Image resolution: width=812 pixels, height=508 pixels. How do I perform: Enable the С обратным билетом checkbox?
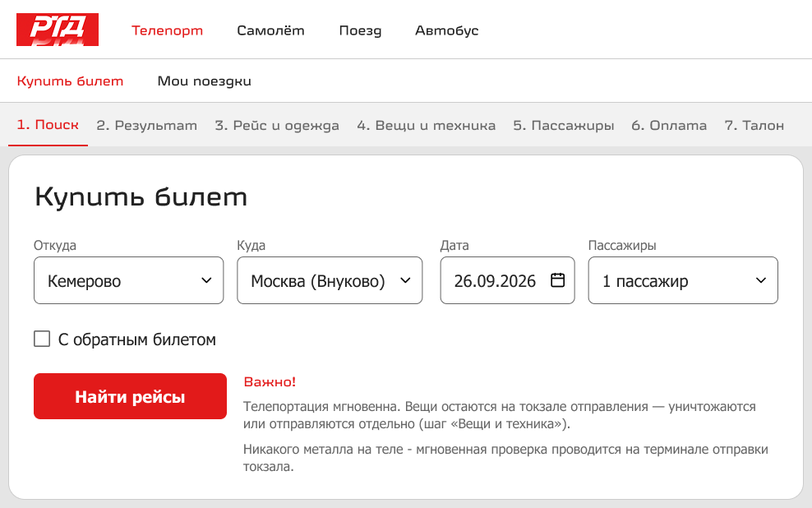42,339
